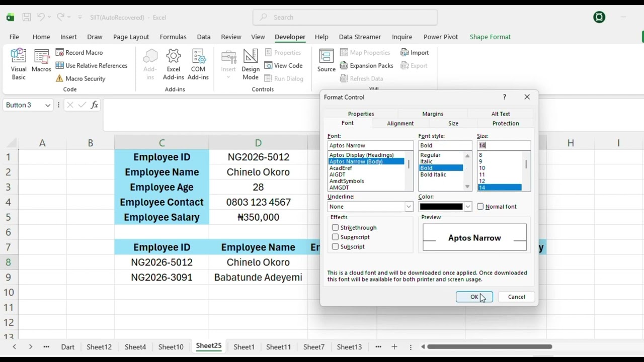Open the Alignment tab in dialog

click(x=400, y=123)
